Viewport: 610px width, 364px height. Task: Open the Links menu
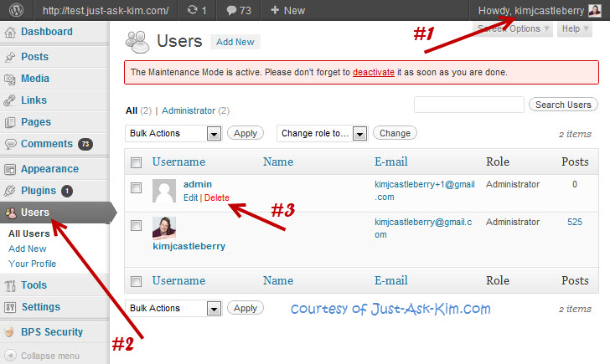tap(34, 100)
